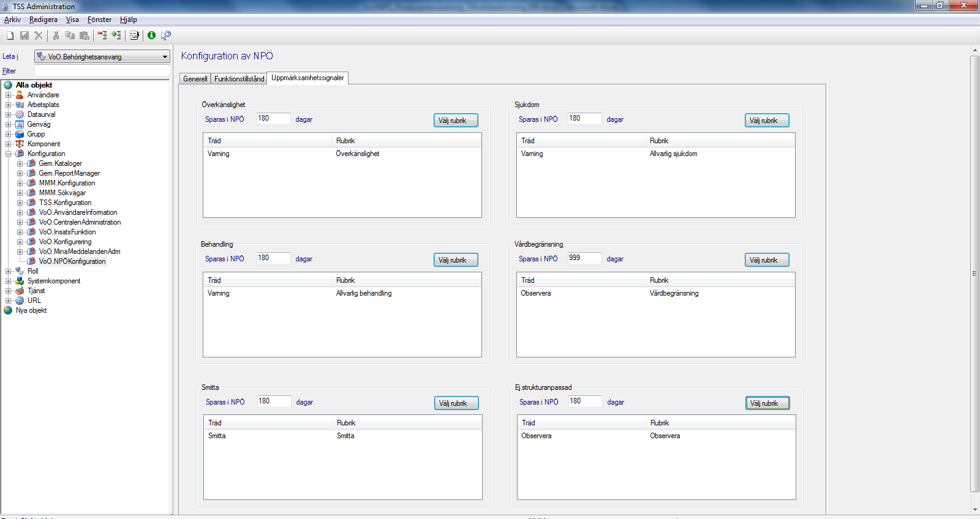Click the 'Allvarlig behandling' cell in Behandling

[x=364, y=293]
